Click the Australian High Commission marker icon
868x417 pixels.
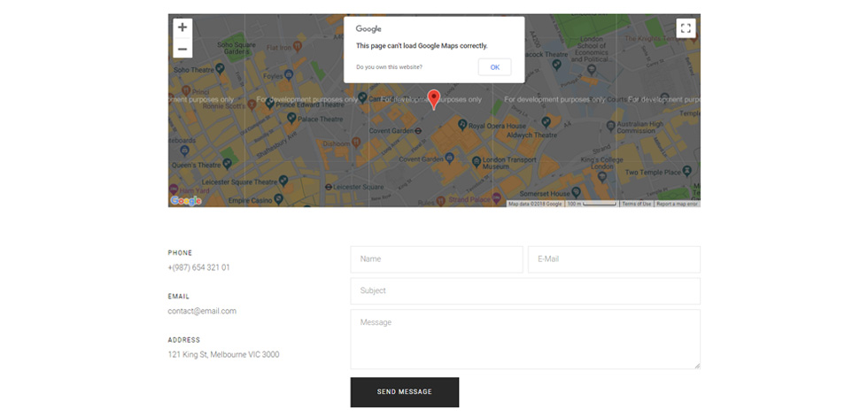[x=610, y=126]
